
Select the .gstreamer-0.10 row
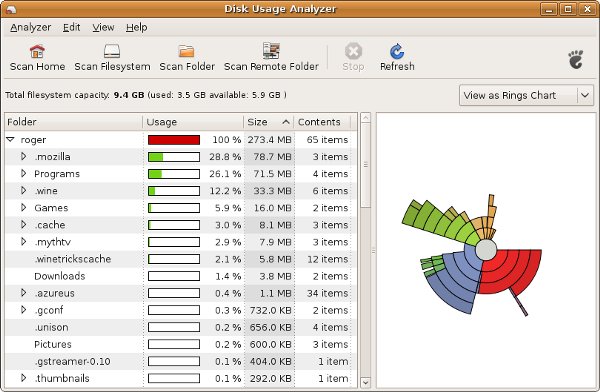pos(181,361)
